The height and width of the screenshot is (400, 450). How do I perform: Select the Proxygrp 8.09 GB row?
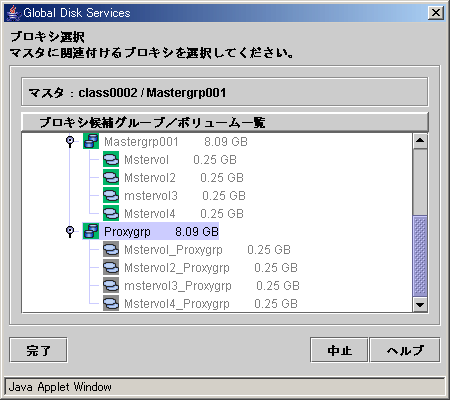pyautogui.click(x=151, y=231)
